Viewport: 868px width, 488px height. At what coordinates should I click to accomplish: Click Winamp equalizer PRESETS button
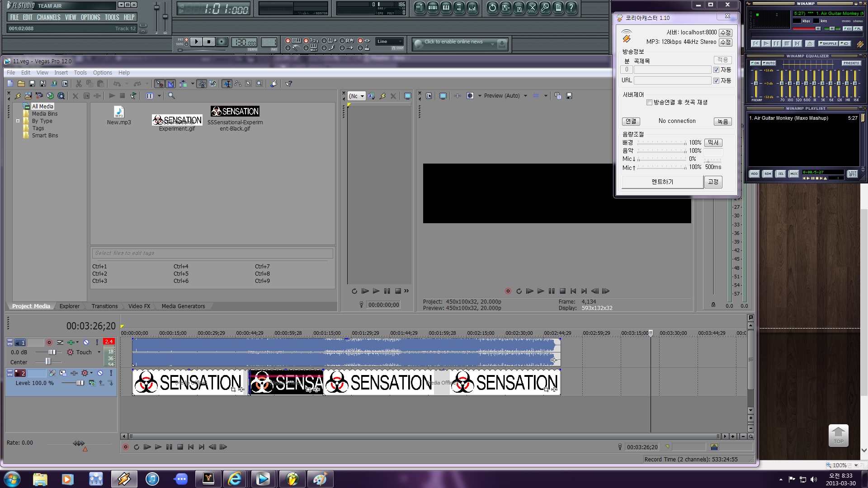(x=851, y=63)
